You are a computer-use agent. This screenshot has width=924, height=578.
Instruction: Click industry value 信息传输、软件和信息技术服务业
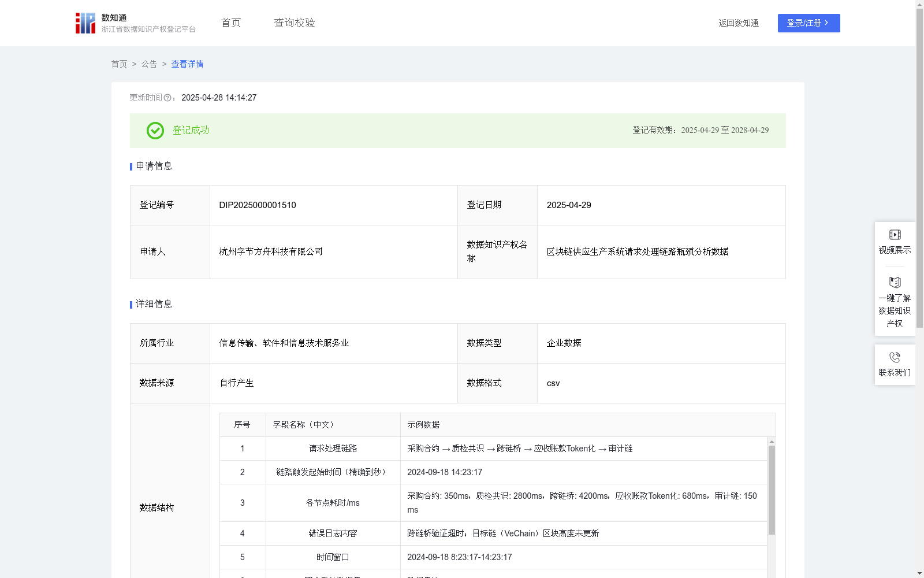tap(284, 343)
